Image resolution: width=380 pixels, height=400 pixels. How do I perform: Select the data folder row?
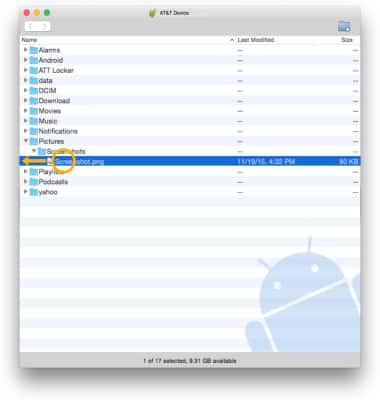[x=190, y=80]
